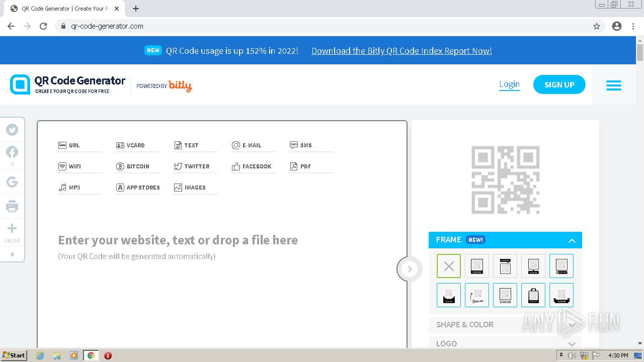Select the TWITTER QR code type
The width and height of the screenshot is (644, 362).
click(x=195, y=166)
